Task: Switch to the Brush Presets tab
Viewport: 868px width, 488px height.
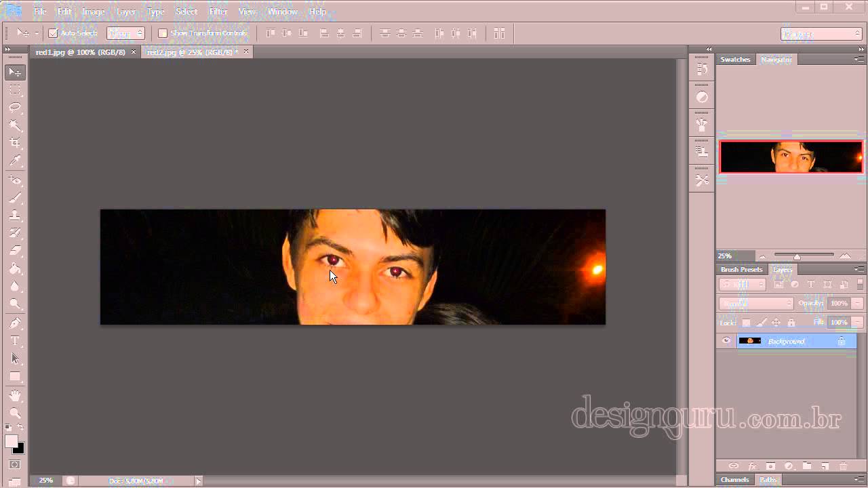Action: pos(741,270)
